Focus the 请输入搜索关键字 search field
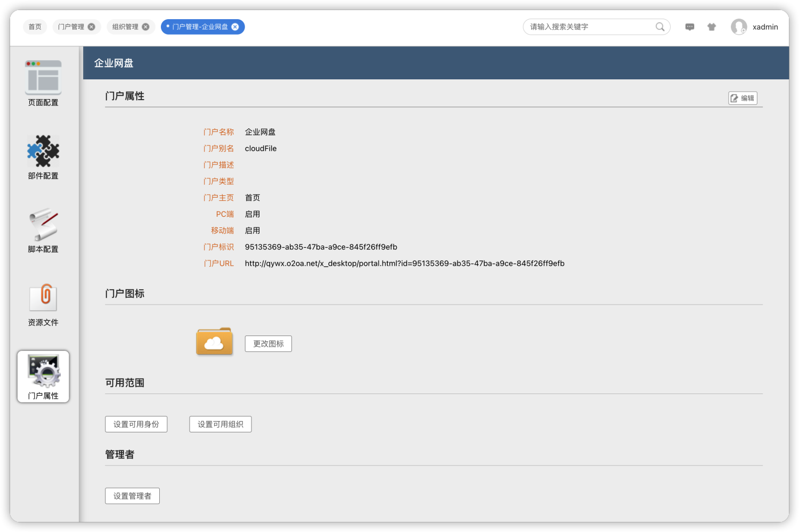 tap(589, 27)
